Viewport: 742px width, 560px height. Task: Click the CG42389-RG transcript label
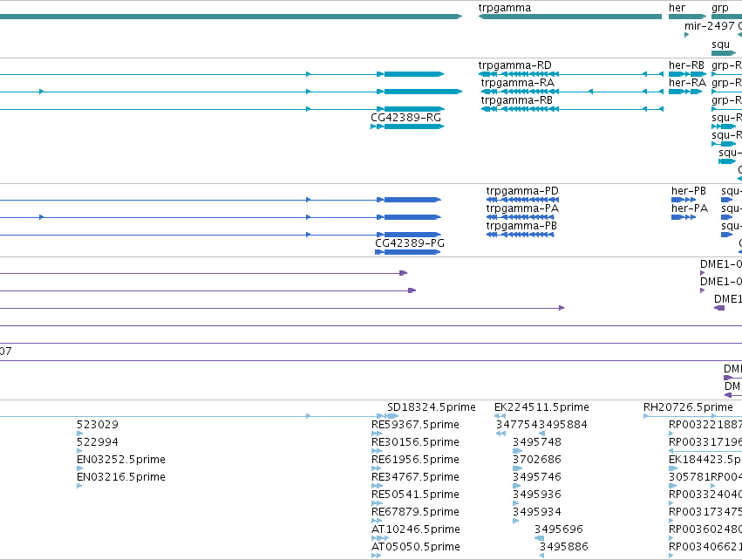tap(405, 118)
